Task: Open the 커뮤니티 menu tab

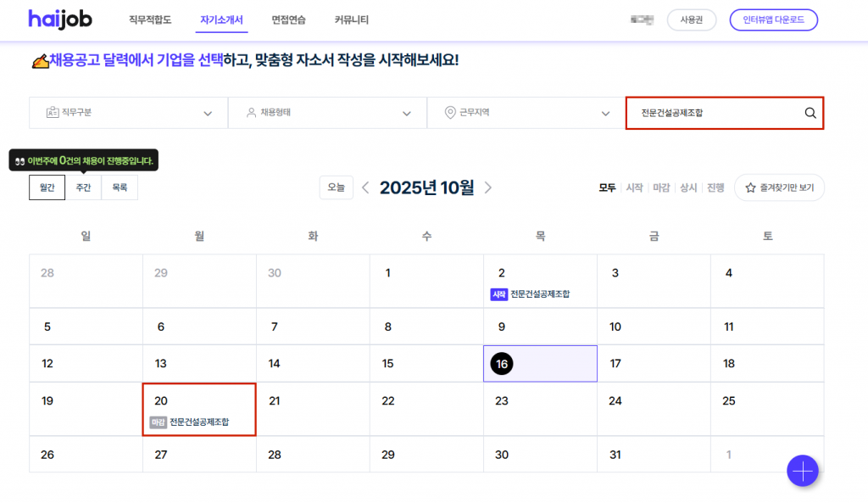Action: point(351,20)
